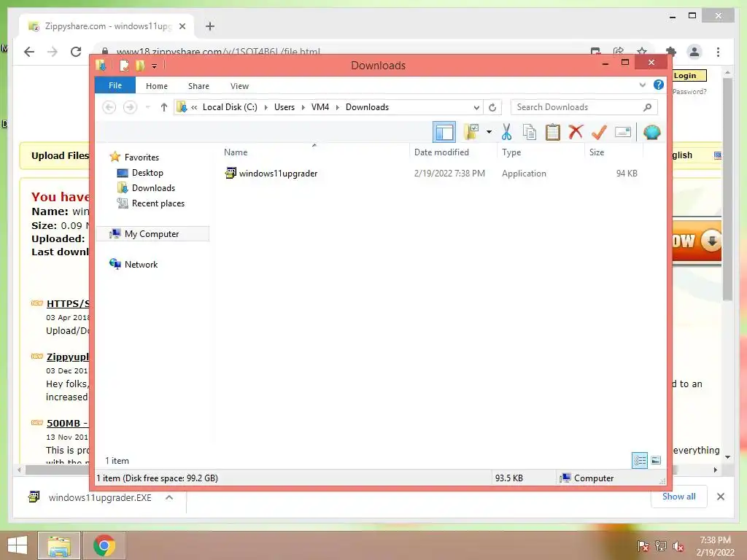747x560 pixels.
Task: Expand the arrow after VM4 breadcrumb
Action: coord(337,107)
